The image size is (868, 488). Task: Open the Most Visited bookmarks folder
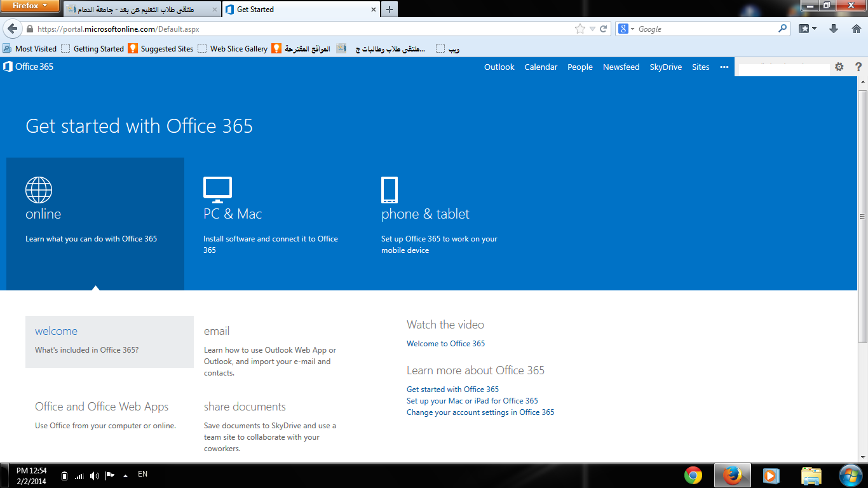pos(30,48)
